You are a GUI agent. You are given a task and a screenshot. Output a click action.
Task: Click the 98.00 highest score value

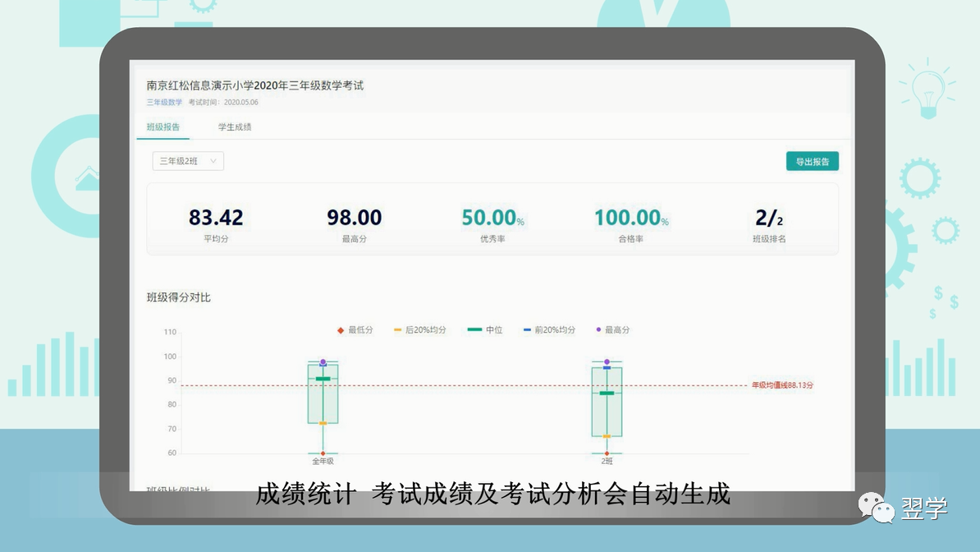(355, 218)
